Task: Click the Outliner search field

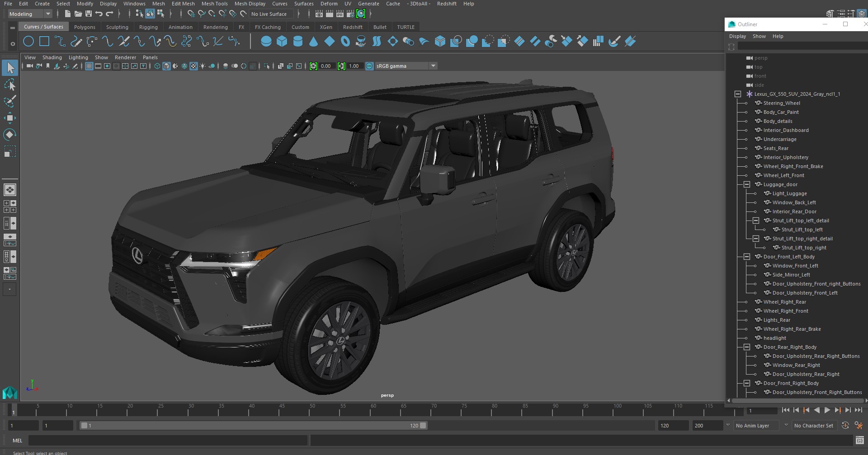Action: point(802,47)
